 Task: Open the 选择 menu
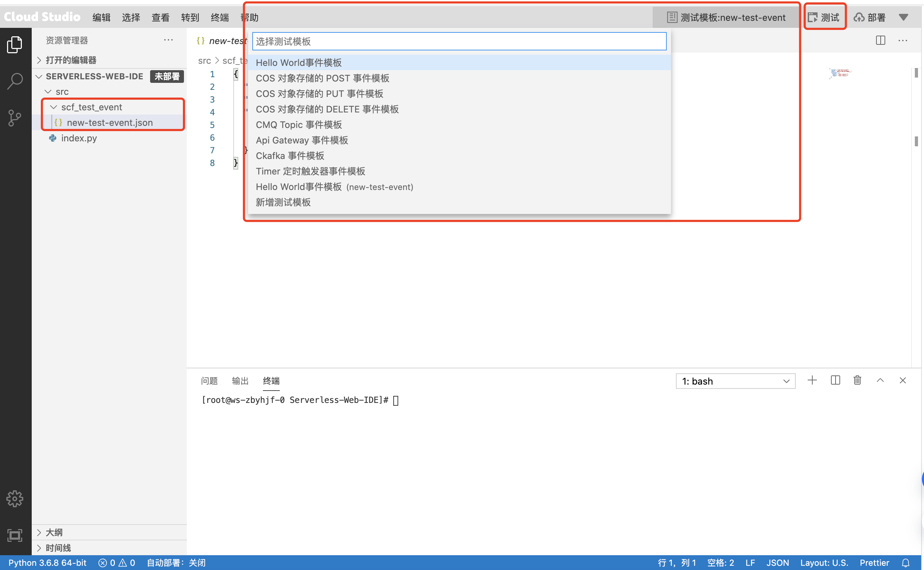coord(131,17)
